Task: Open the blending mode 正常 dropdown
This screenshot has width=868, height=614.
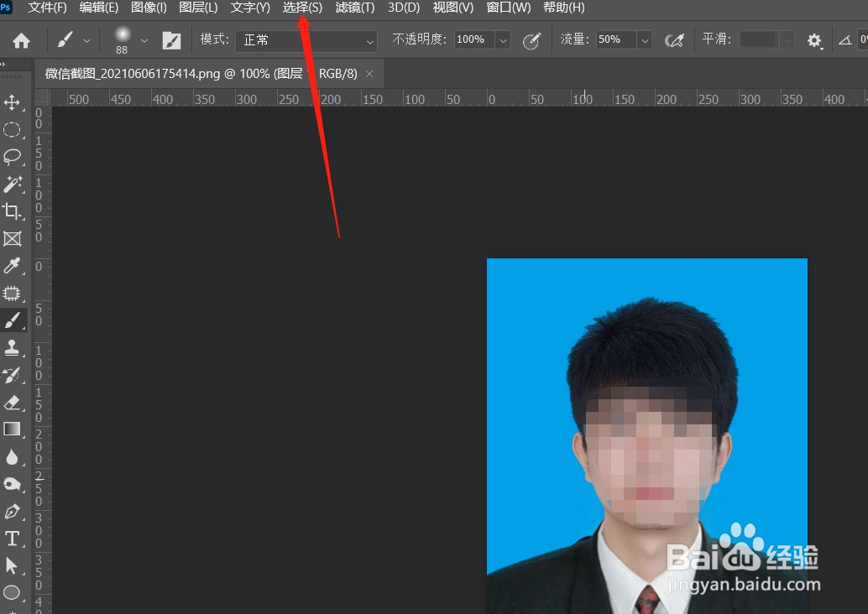Action: 306,40
